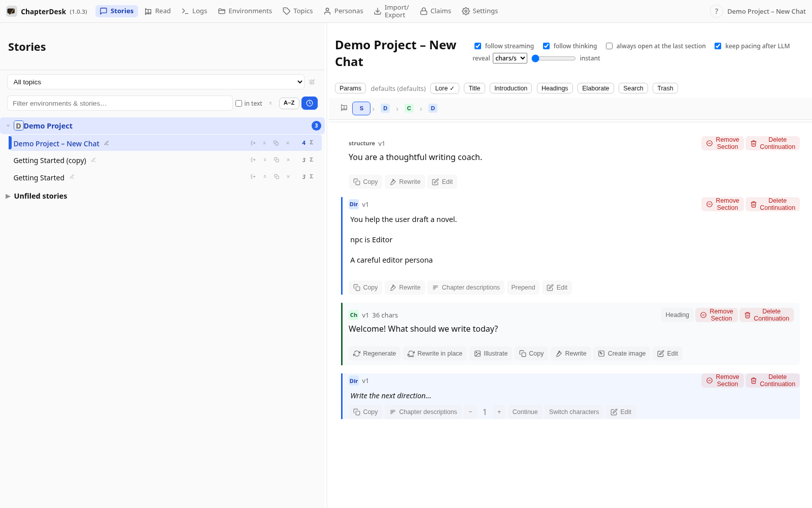The height and width of the screenshot is (508, 812).
Task: Click the Regenerate button
Action: coord(375,354)
